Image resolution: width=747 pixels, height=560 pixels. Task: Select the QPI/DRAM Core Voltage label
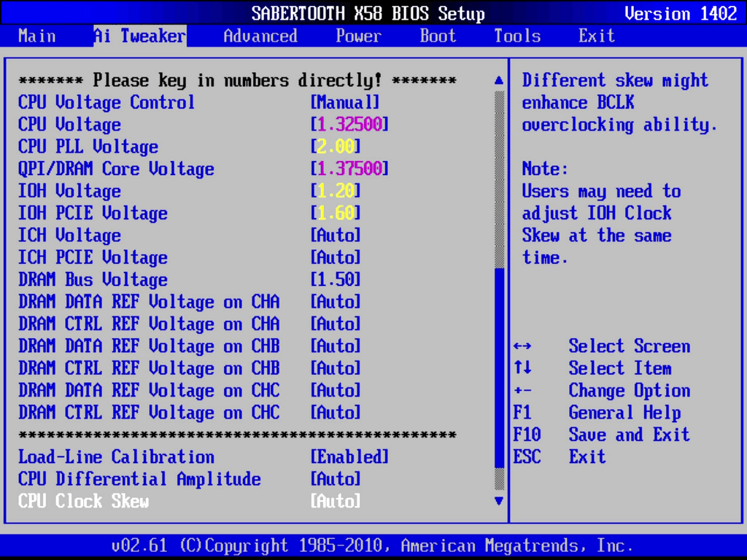point(116,168)
